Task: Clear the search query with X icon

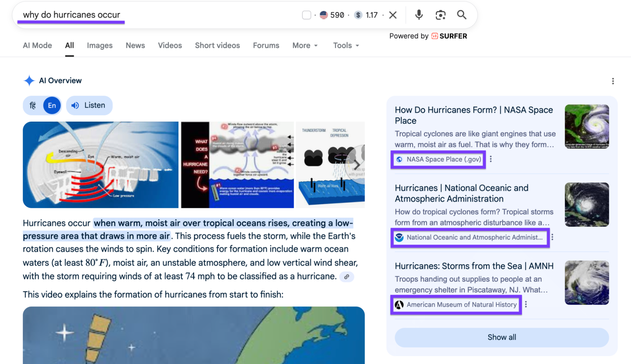Action: [393, 15]
